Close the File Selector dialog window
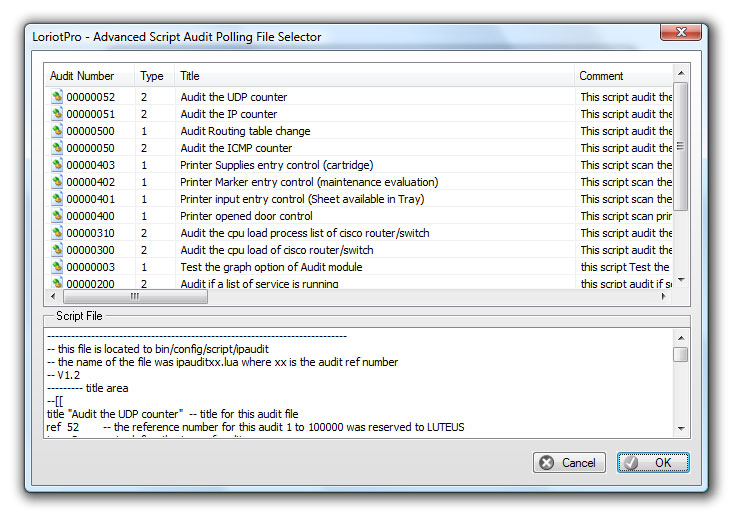This screenshot has width=730, height=512. click(x=681, y=32)
